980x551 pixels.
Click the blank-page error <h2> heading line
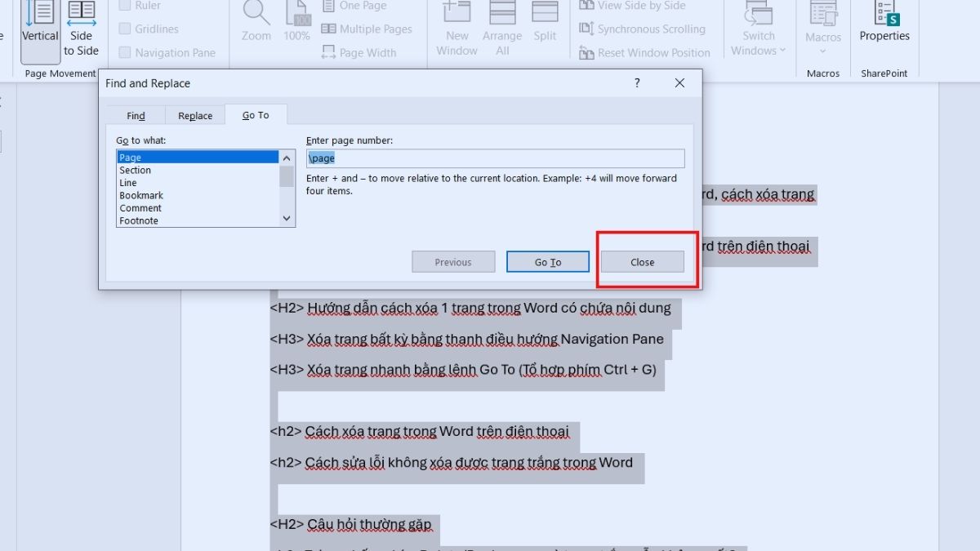[451, 462]
